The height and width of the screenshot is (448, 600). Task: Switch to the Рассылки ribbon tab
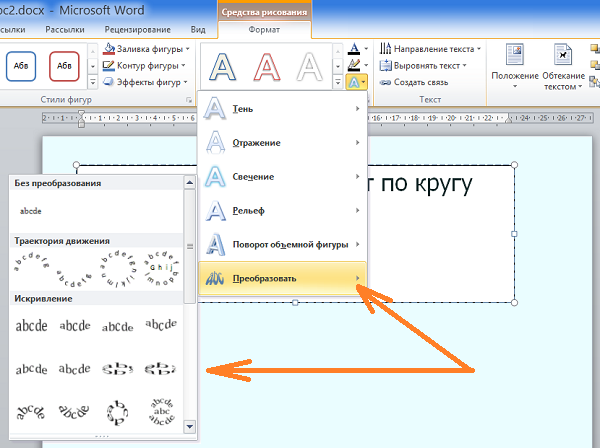[x=65, y=29]
